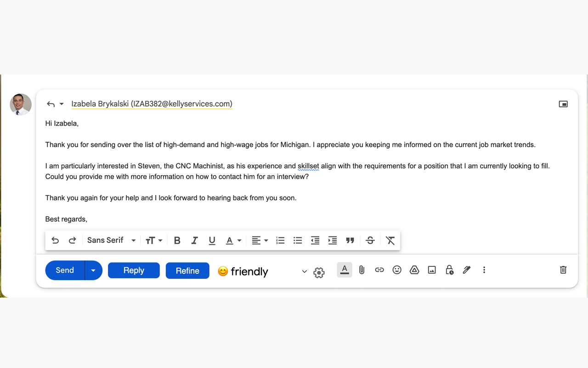Insert a photo into the message
Image resolution: width=588 pixels, height=368 pixels.
tap(431, 270)
